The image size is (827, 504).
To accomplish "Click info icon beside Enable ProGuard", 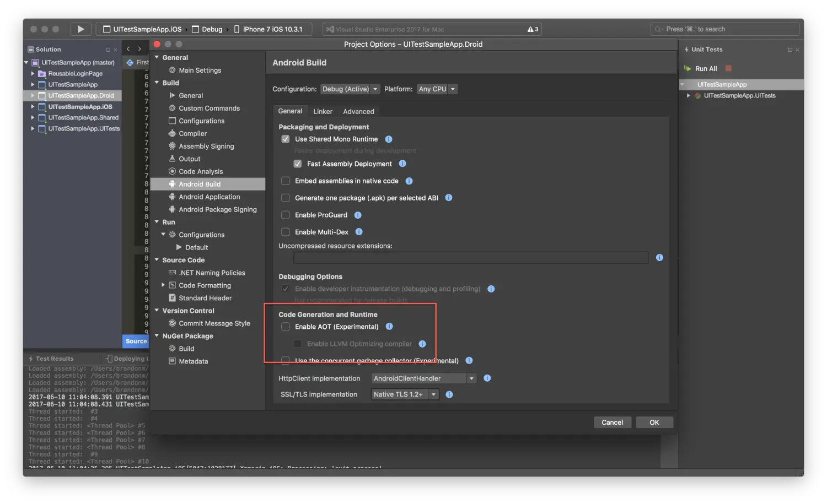I will [x=358, y=215].
